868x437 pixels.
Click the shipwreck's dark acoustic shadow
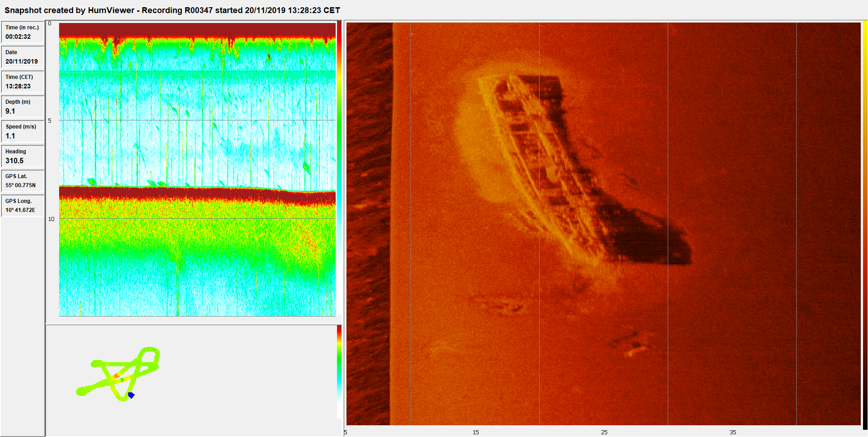(x=650, y=239)
